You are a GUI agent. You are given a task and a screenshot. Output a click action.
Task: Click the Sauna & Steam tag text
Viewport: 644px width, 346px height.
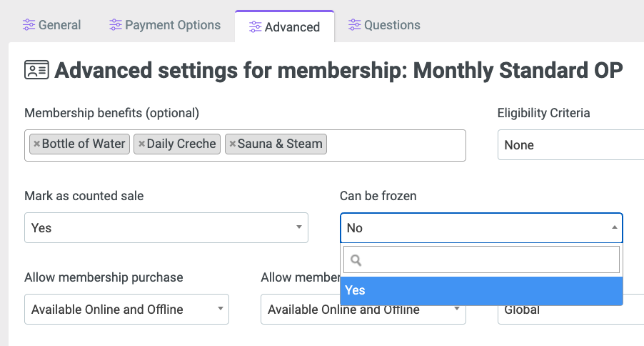click(280, 144)
